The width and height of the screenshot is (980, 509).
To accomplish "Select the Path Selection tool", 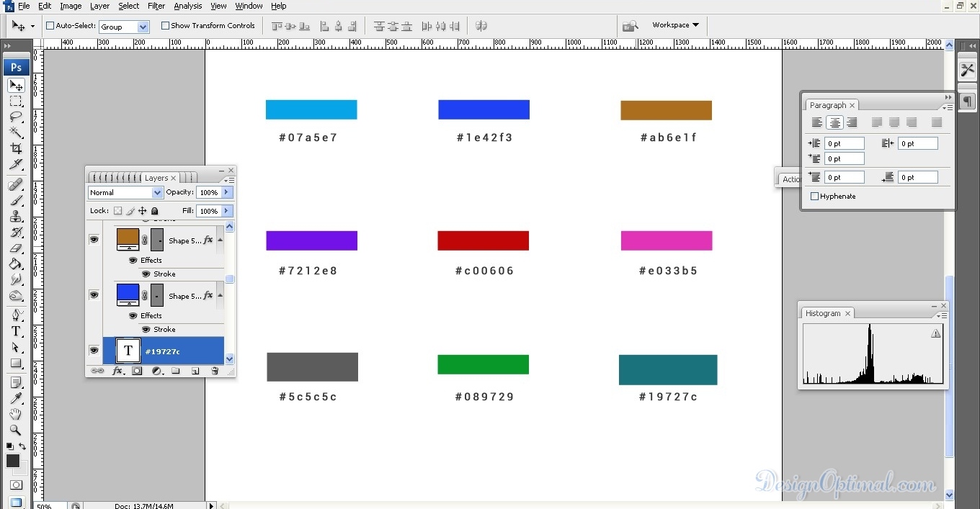I will pyautogui.click(x=16, y=347).
